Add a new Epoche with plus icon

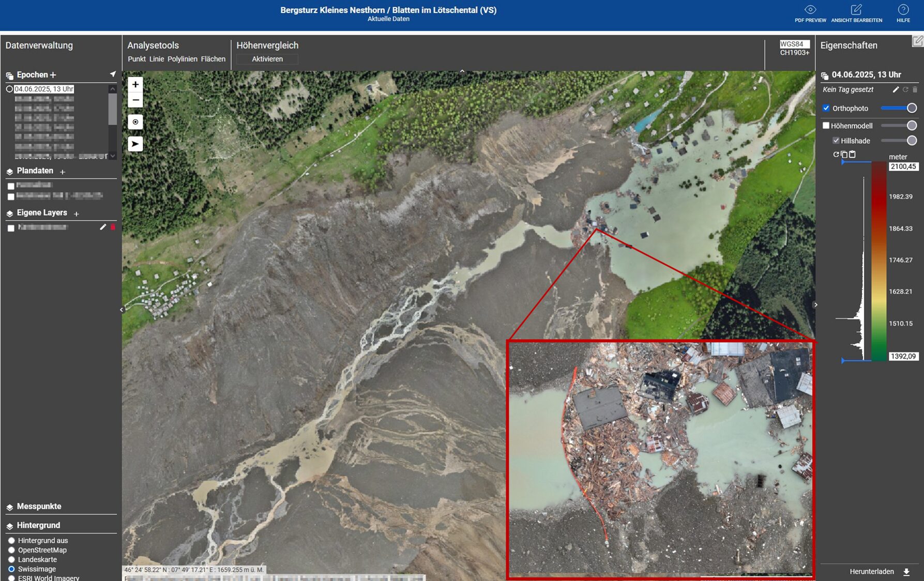click(53, 75)
